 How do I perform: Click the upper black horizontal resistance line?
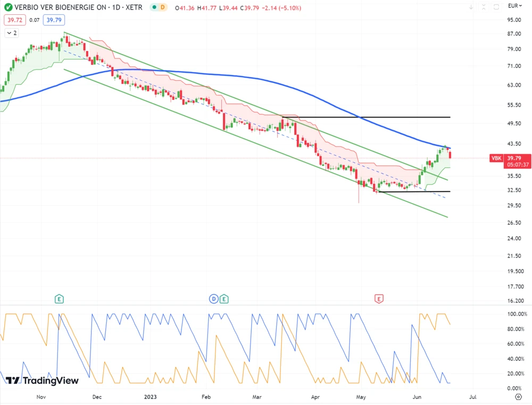(x=372, y=117)
